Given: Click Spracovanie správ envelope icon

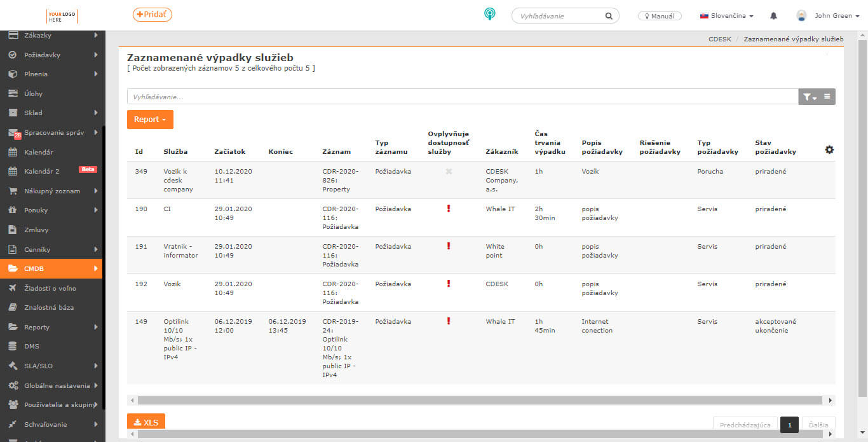Looking at the screenshot, I should 13,133.
